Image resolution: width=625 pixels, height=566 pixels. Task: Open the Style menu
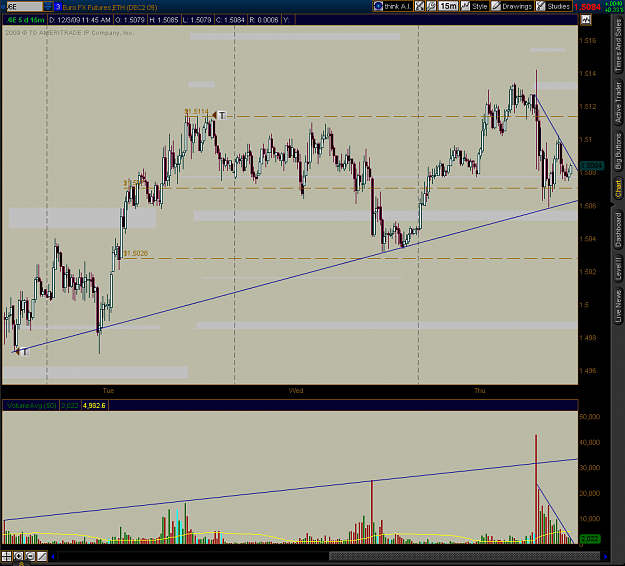click(474, 6)
